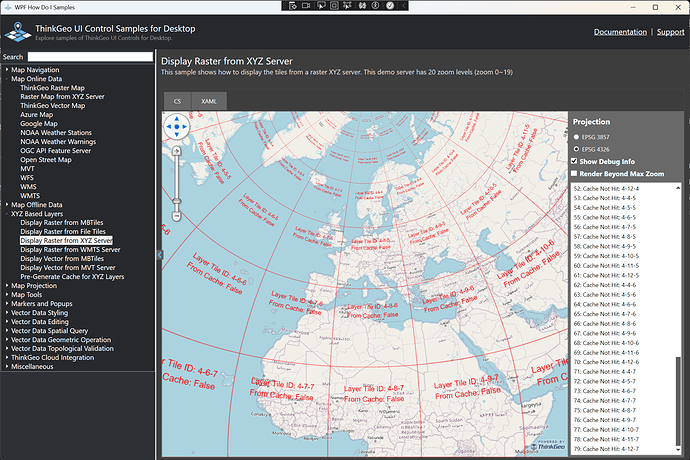This screenshot has height=460, width=690.
Task: Open the Azure Map sample
Action: point(37,114)
